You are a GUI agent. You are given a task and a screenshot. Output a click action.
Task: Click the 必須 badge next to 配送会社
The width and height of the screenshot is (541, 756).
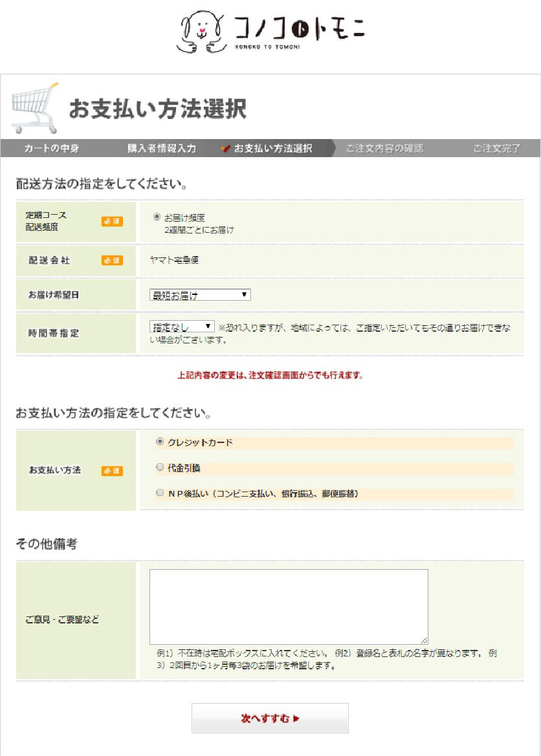(x=112, y=261)
